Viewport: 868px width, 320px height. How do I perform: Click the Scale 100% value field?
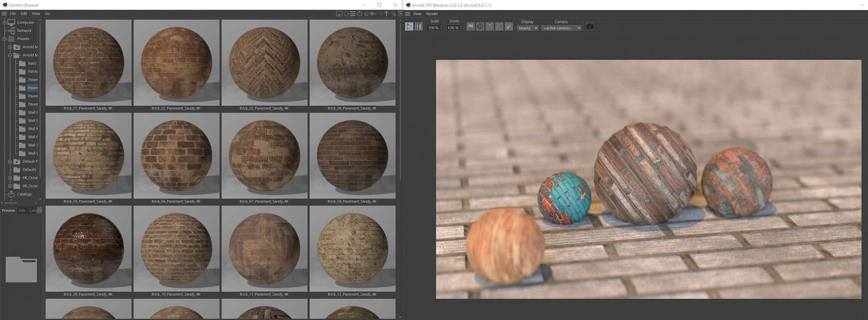point(433,28)
